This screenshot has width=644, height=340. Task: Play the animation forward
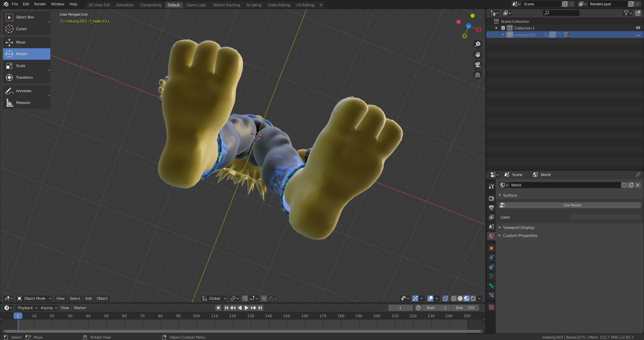pos(247,308)
